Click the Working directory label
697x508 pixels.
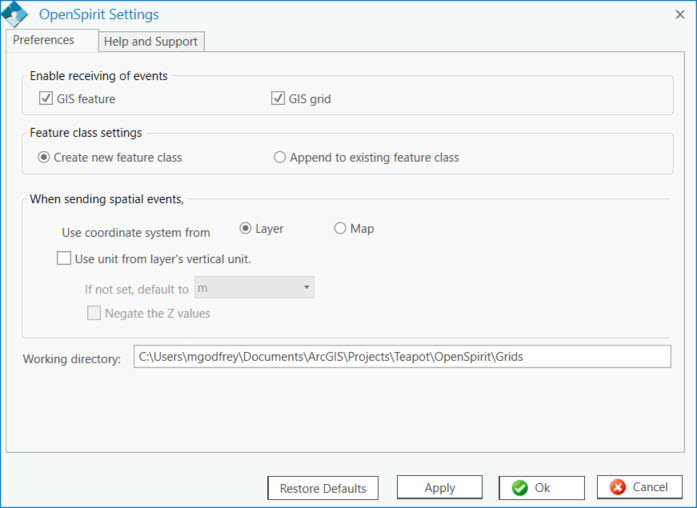point(72,359)
